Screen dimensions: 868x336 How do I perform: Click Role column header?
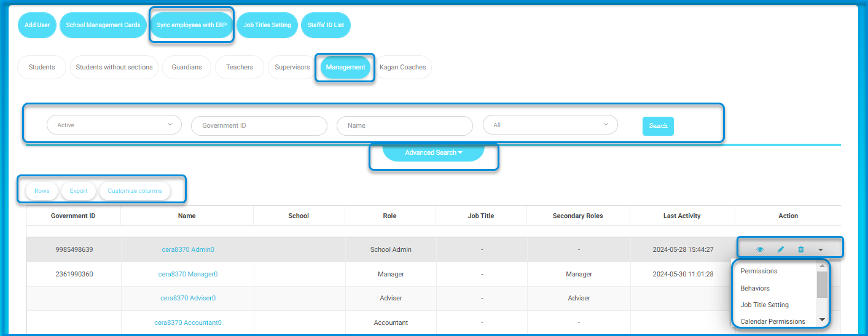click(x=389, y=216)
